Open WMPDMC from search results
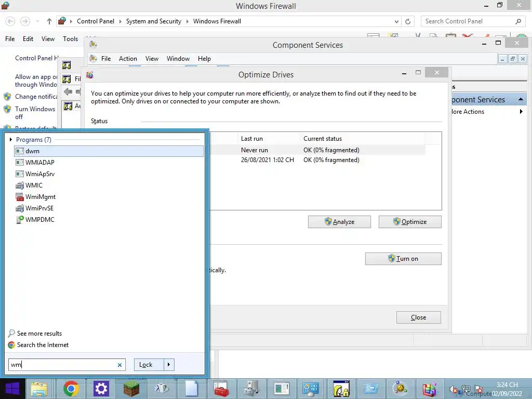This screenshot has width=532, height=399. click(109, 220)
